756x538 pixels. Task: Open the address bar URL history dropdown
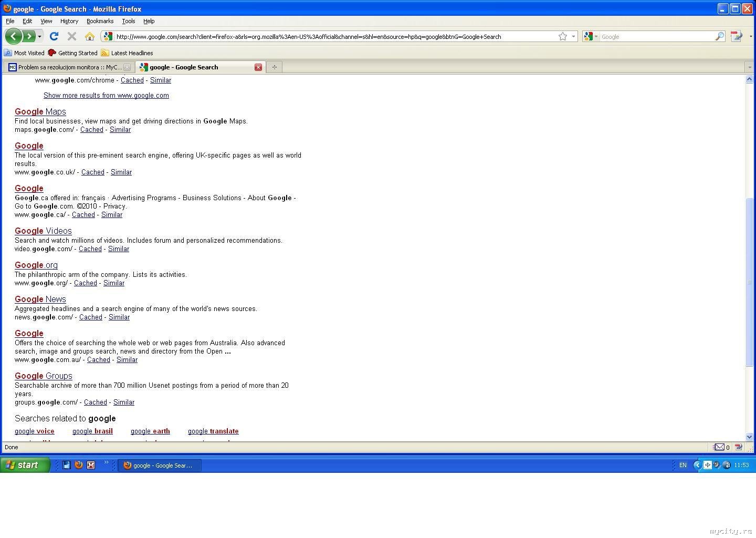coord(573,36)
